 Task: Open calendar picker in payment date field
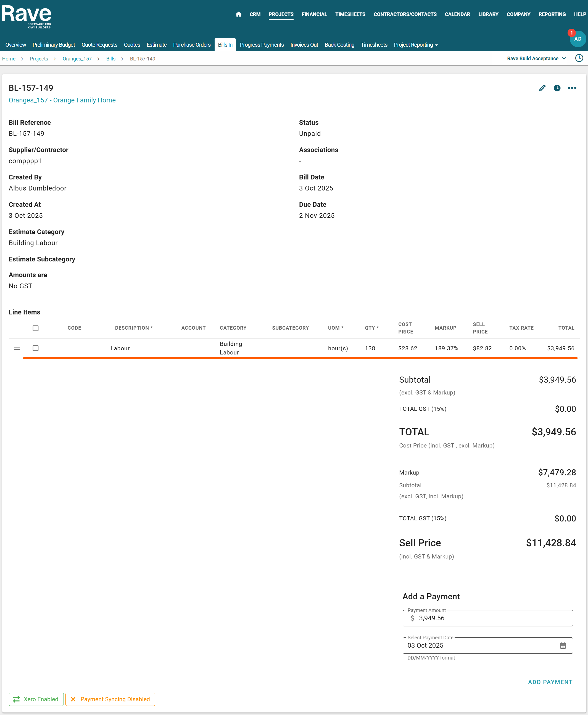click(x=563, y=645)
